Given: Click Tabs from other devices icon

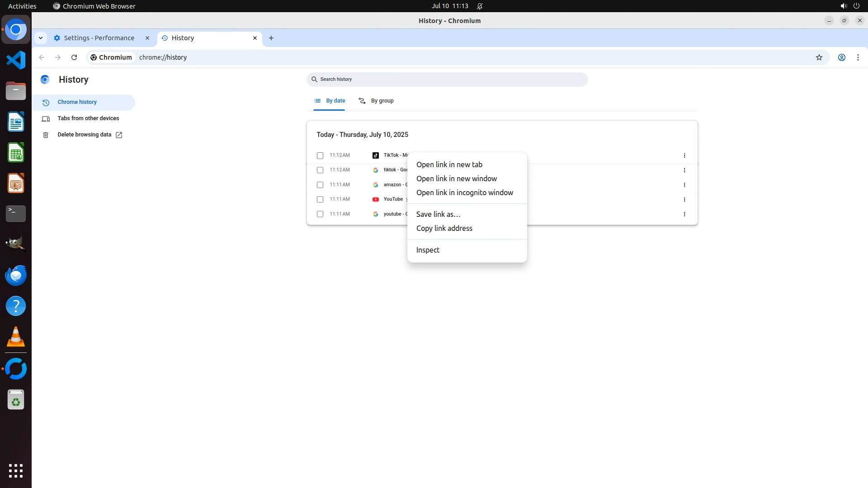Looking at the screenshot, I should [x=46, y=119].
